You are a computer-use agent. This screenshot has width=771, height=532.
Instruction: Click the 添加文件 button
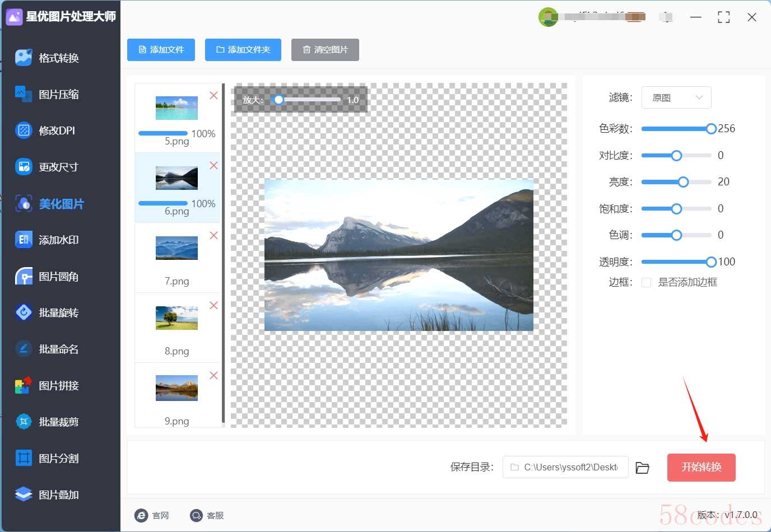161,50
